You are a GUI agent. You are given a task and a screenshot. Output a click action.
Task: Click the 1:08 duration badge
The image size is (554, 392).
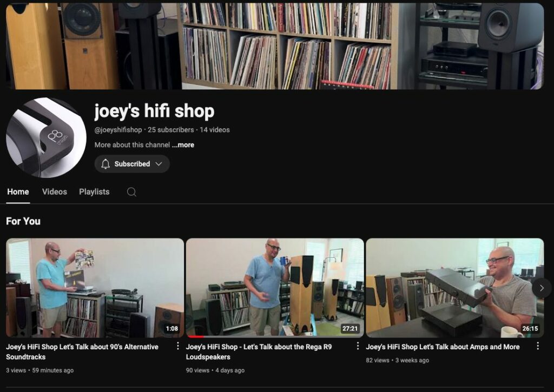[172, 328]
